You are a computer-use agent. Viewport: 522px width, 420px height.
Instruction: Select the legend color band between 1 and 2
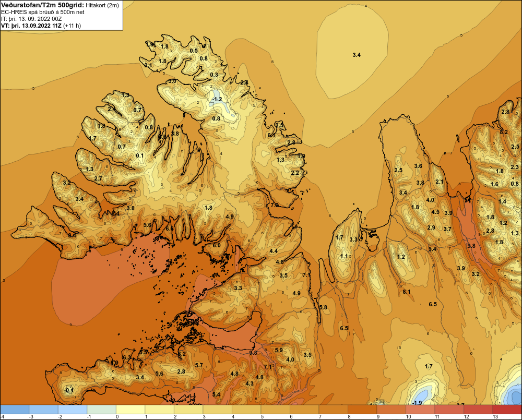coord(159,410)
